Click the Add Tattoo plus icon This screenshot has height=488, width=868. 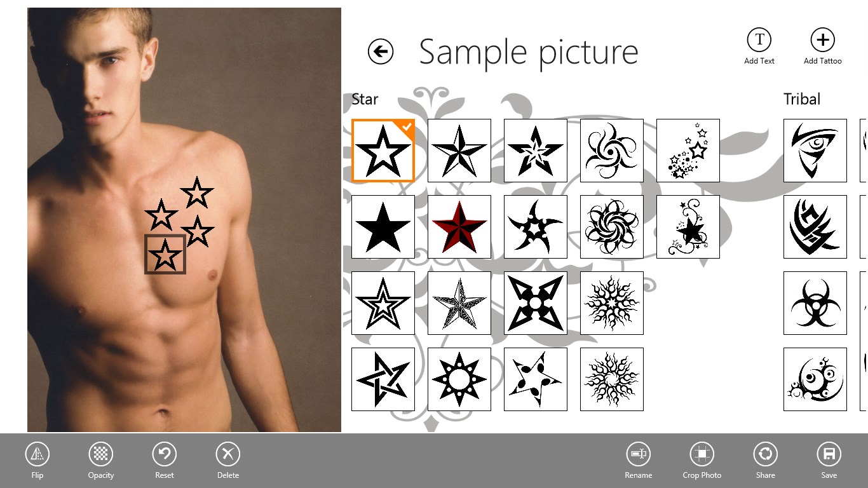point(823,40)
